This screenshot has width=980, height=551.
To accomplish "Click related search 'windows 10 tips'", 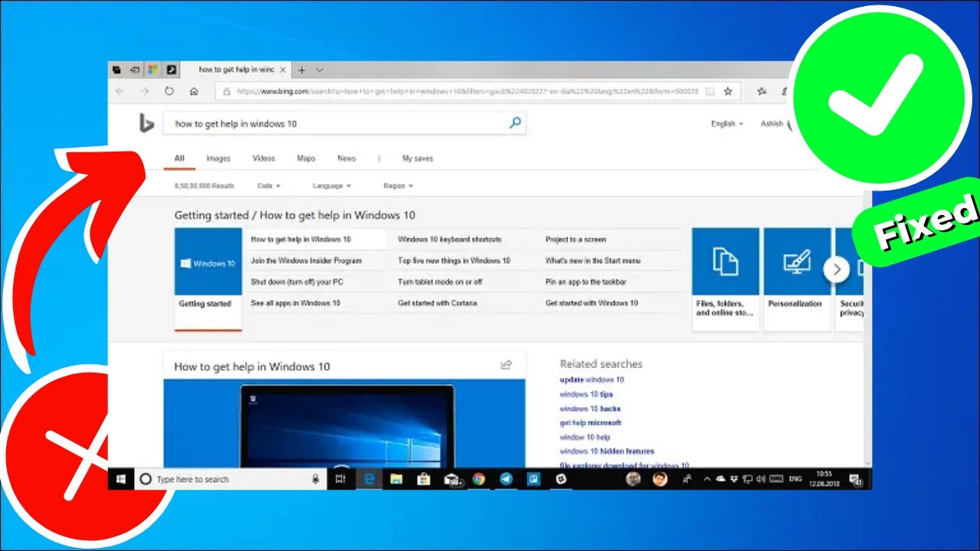I will 586,394.
